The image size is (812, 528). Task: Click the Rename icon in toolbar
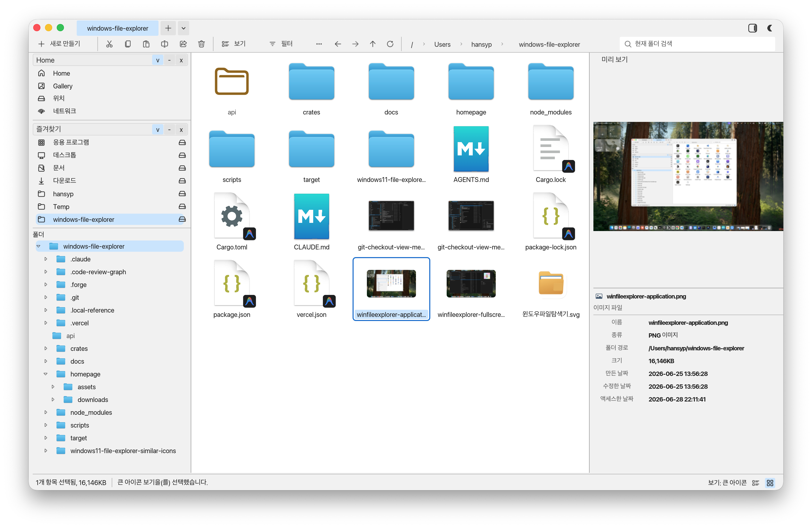coord(164,44)
